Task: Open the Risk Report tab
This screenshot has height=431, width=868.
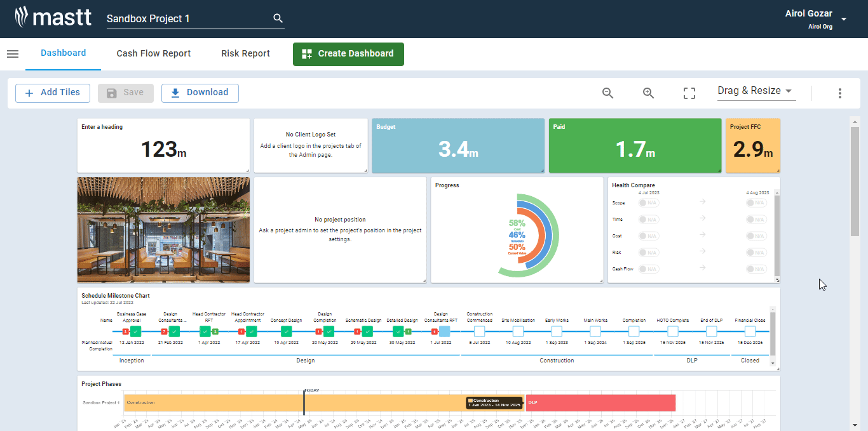Action: coord(245,53)
